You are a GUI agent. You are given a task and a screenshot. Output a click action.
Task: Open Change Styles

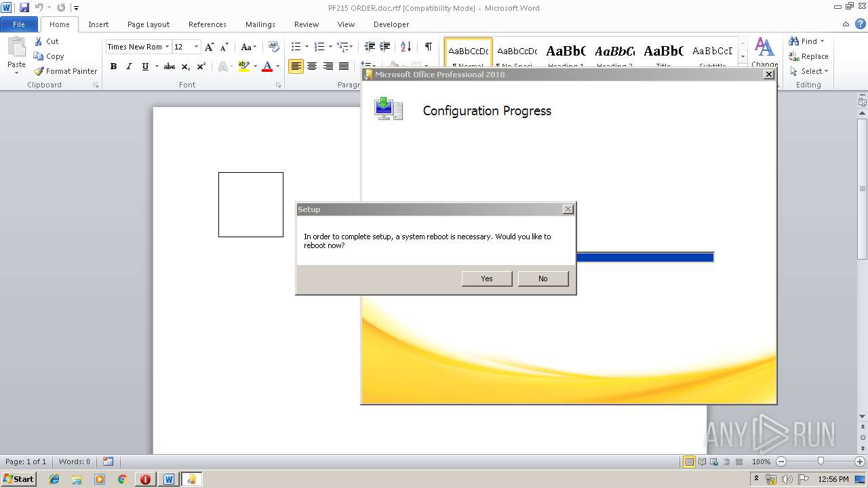point(764,53)
